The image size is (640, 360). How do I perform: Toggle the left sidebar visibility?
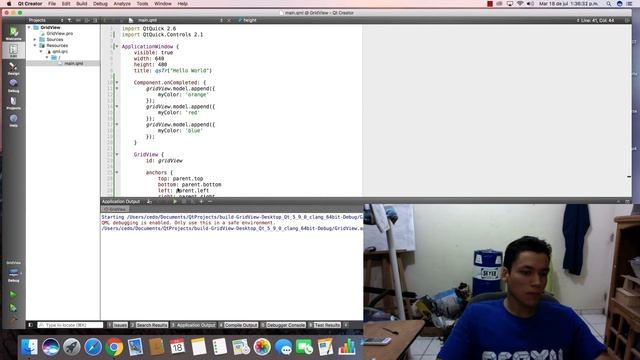31,325
